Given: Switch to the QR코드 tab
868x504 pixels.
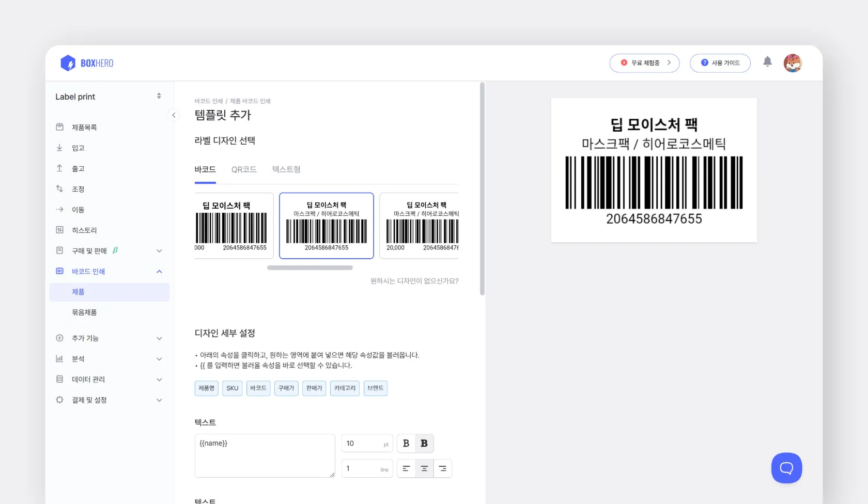Looking at the screenshot, I should (x=244, y=169).
